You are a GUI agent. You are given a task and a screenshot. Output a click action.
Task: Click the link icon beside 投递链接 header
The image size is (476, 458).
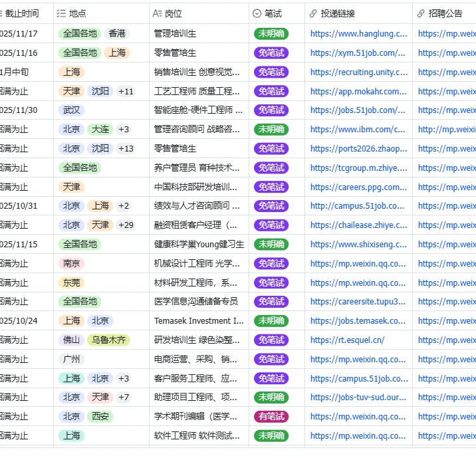click(313, 13)
